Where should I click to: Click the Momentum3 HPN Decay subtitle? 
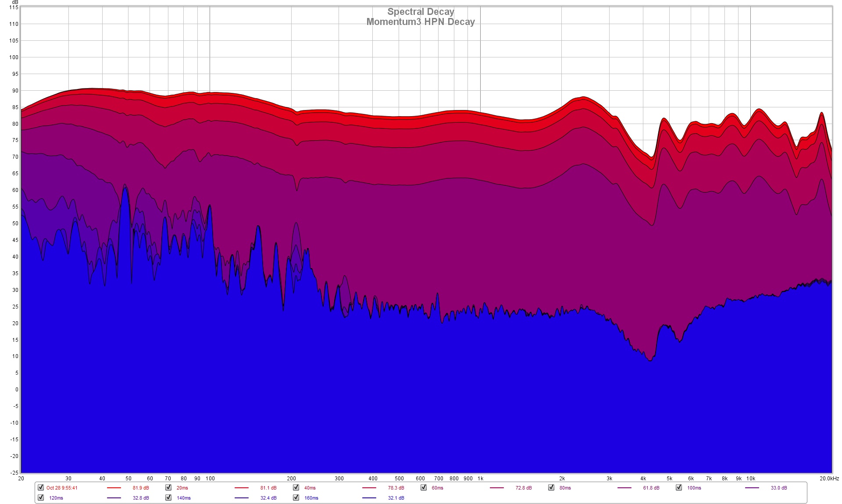coord(421,22)
